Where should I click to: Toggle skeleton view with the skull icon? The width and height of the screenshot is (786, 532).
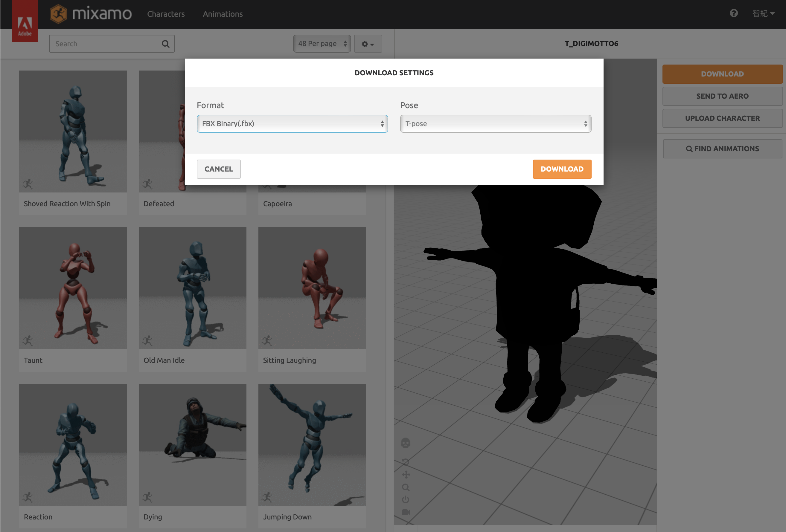point(406,443)
